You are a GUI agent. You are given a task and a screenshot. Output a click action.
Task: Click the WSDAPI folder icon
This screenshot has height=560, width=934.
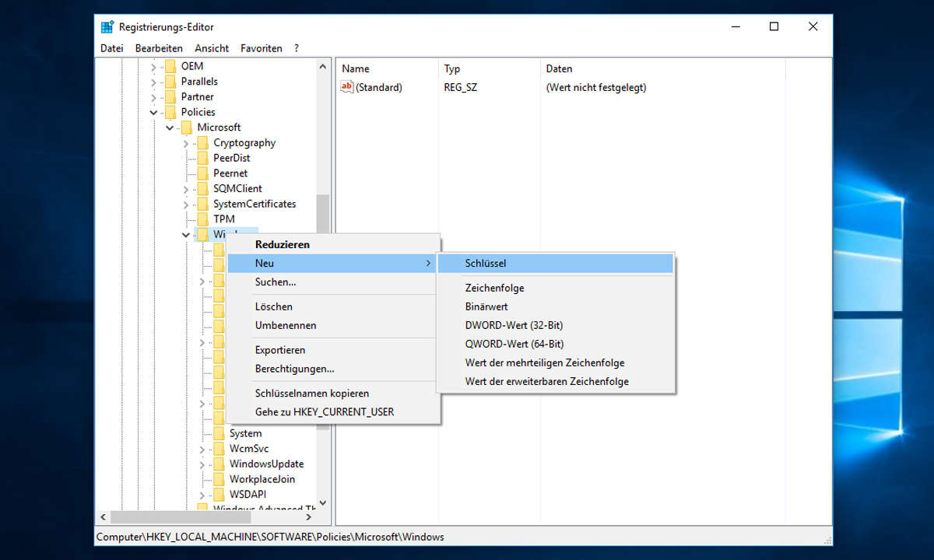click(219, 495)
